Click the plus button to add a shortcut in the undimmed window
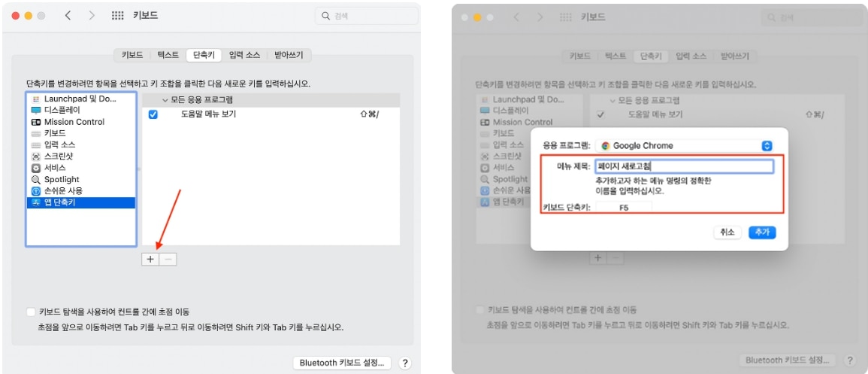868x374 pixels. [150, 259]
